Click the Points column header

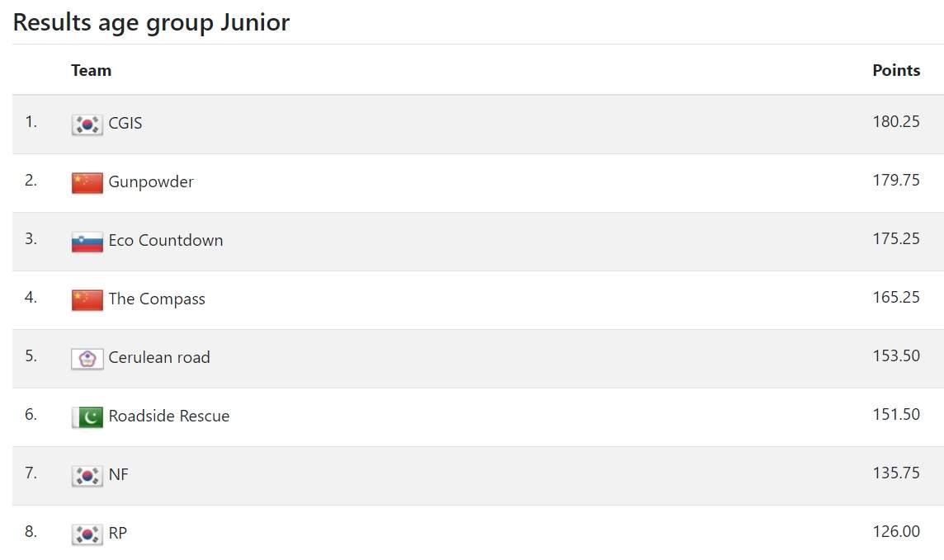coord(896,70)
